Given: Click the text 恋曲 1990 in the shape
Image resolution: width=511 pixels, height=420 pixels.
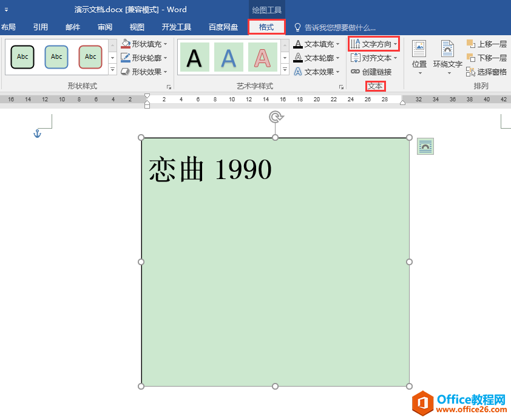Looking at the screenshot, I should [x=210, y=169].
